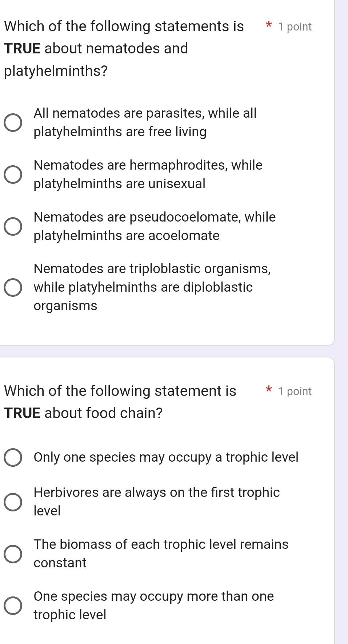Click '1 point' label on nematodes question
Viewport: 348px width, 644px height.
295,27
